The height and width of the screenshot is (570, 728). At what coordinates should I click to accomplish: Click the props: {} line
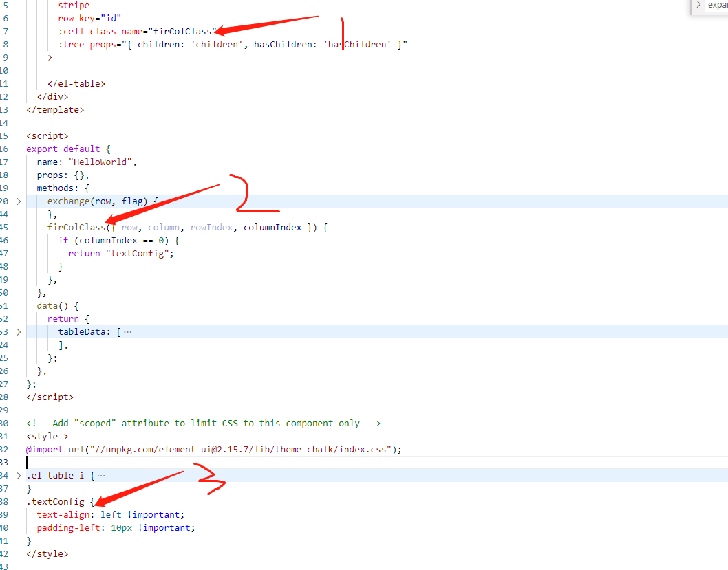coord(63,175)
